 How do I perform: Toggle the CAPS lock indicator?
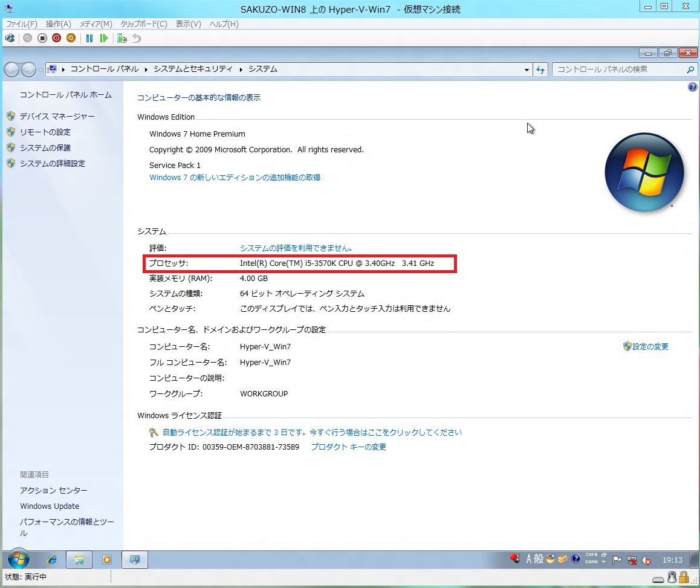[592, 555]
